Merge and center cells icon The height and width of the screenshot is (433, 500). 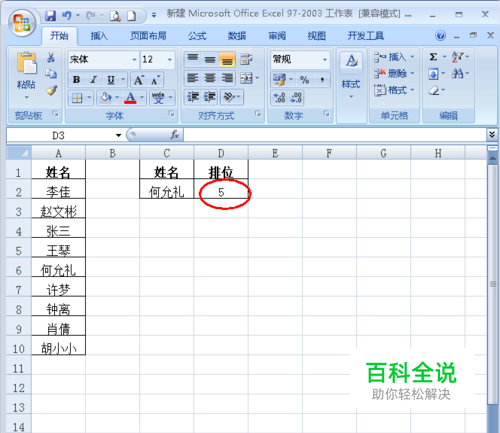246,79
